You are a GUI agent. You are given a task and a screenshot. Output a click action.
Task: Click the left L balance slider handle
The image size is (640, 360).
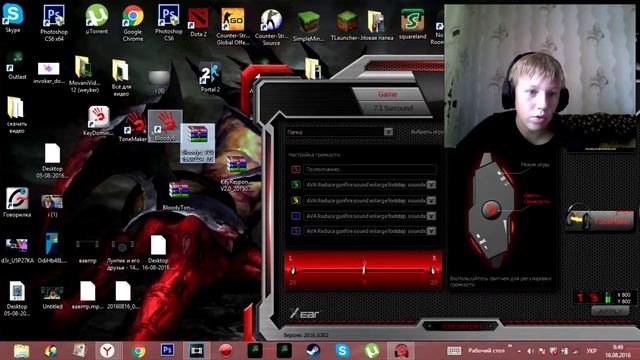coord(293,270)
